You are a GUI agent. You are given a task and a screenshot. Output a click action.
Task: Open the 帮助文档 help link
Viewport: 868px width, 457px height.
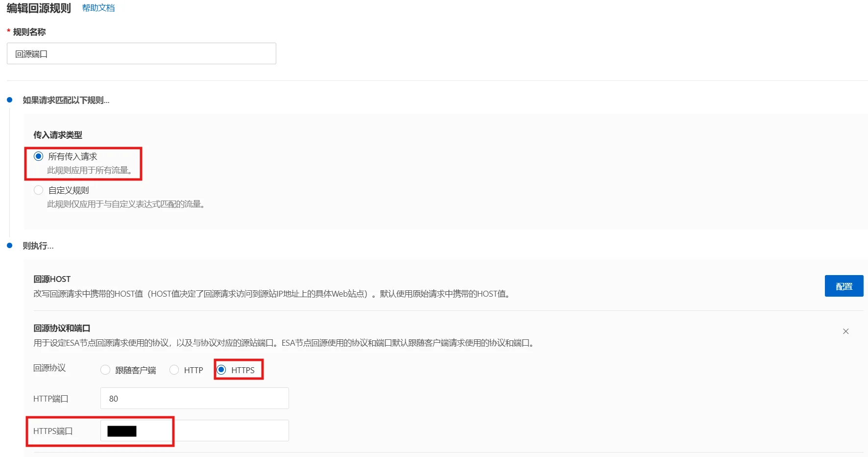click(98, 8)
